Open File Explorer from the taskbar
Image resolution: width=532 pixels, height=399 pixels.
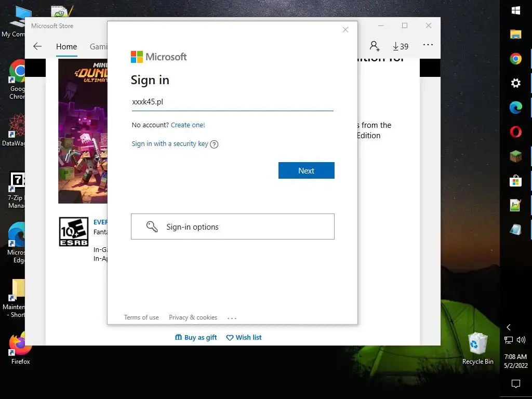[x=516, y=34]
